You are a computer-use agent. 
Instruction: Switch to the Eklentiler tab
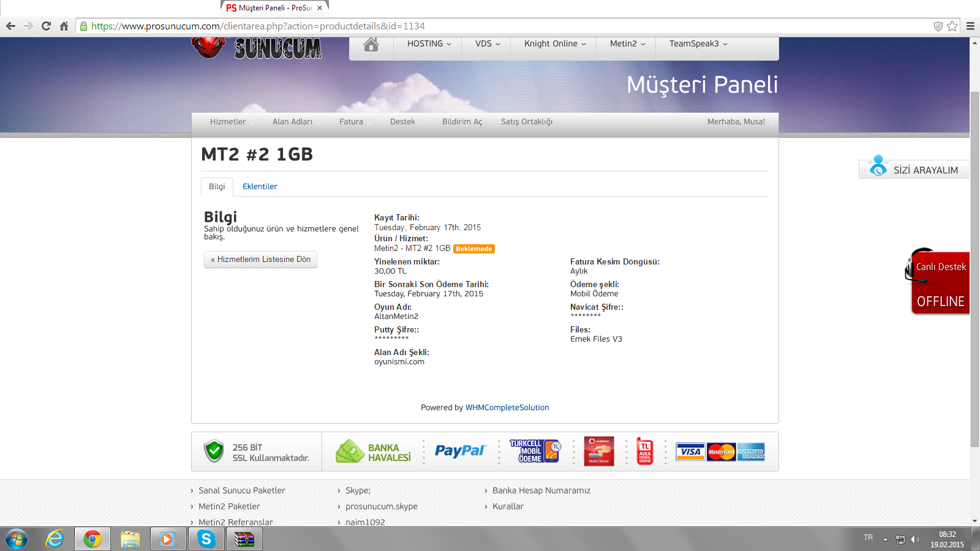click(260, 187)
